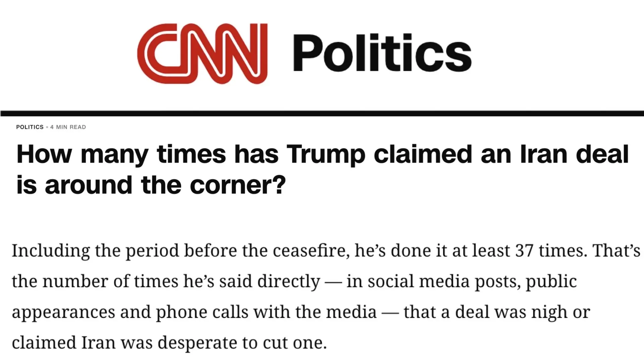Screen dimensions: 644x363
Task: Click the word appearances in the paragraph
Action: click(63, 313)
